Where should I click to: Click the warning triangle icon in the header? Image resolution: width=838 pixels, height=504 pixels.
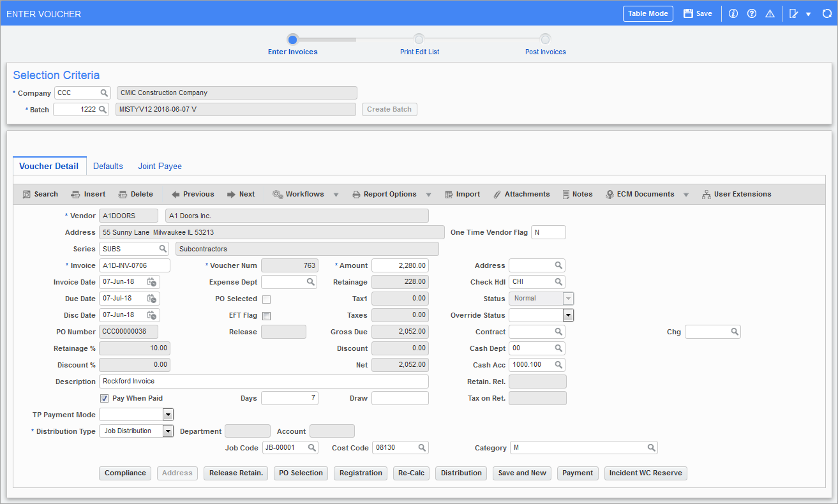[x=770, y=13]
